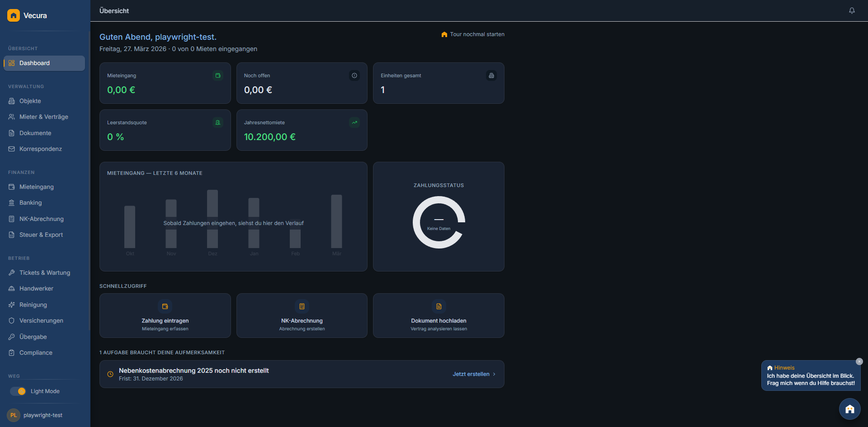Select the Zahlung eintragen quick access card
The width and height of the screenshot is (868, 427).
(x=165, y=315)
